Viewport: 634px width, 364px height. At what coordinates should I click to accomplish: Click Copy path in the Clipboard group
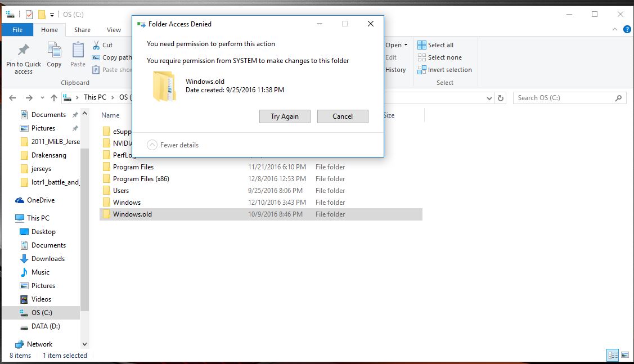coord(112,57)
